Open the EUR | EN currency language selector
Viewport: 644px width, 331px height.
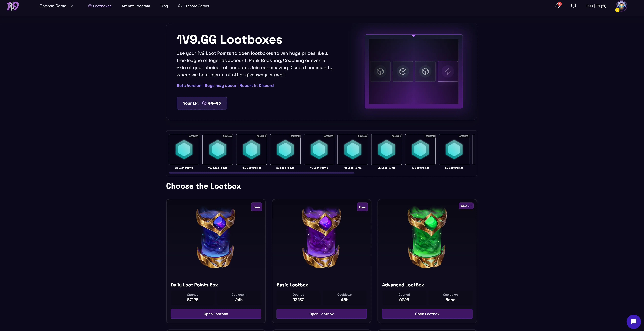point(596,6)
